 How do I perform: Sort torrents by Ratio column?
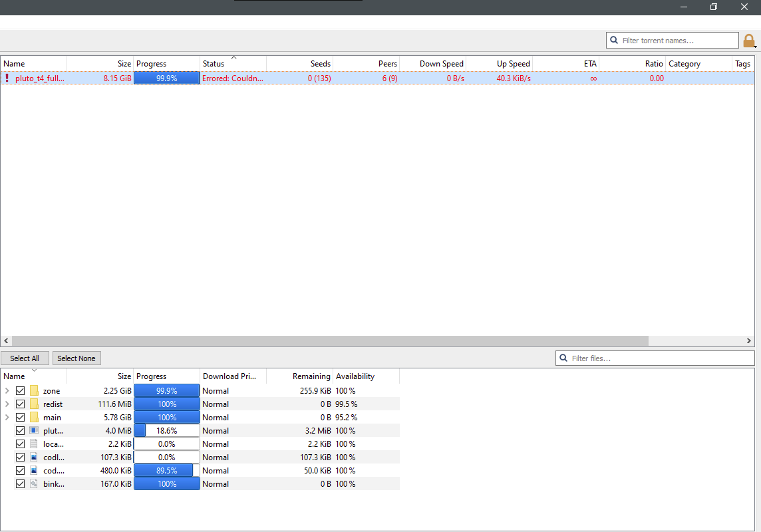[x=632, y=64]
